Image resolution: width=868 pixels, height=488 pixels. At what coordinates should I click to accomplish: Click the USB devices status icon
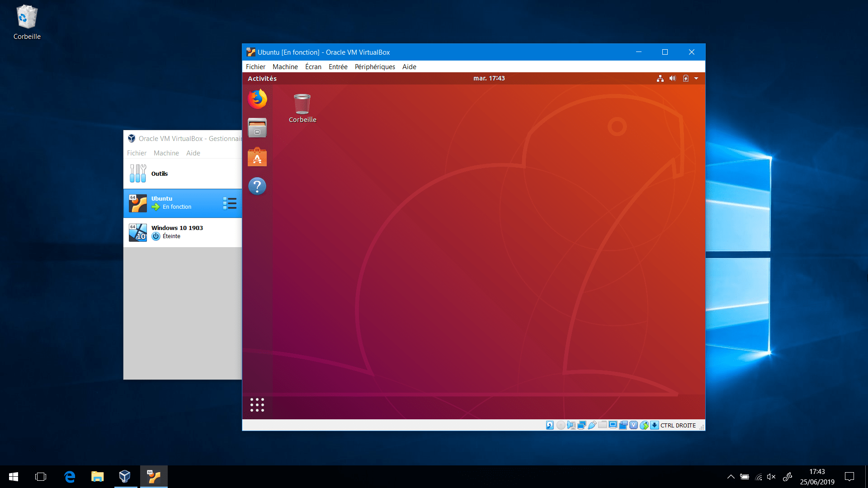(592, 425)
